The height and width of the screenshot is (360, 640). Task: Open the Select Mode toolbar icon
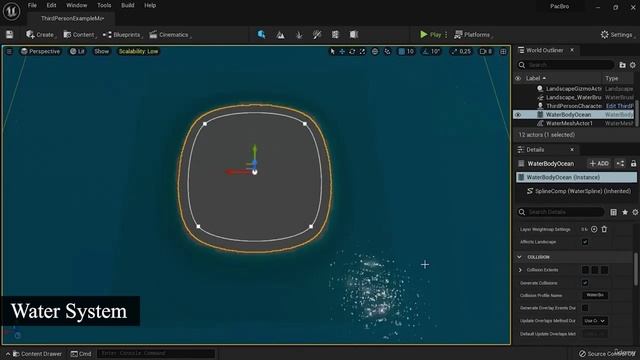262,35
